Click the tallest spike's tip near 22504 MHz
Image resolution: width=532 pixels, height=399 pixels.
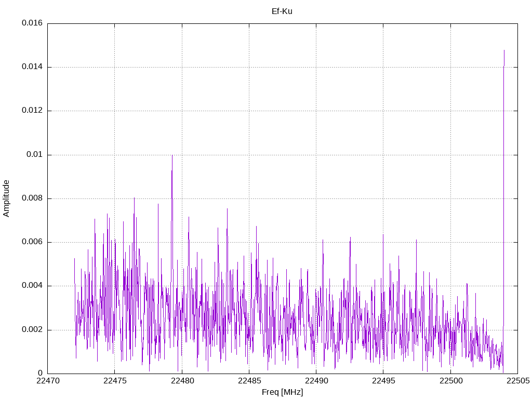pyautogui.click(x=504, y=50)
